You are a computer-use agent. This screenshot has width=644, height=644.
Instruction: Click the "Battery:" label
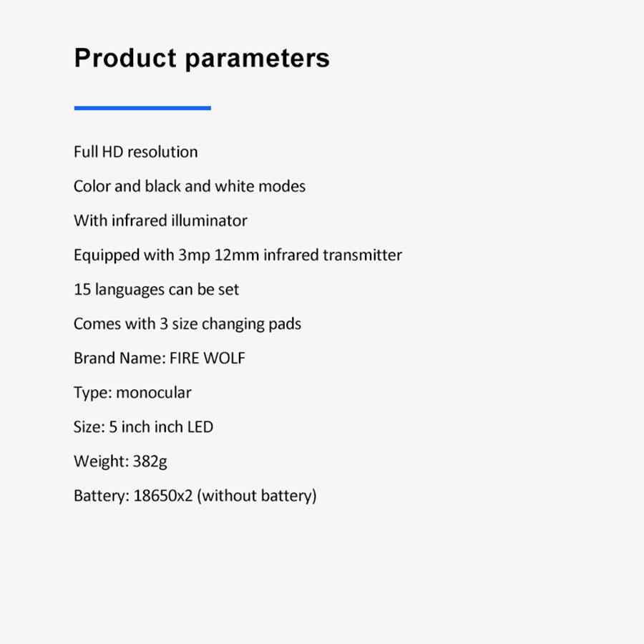click(x=101, y=495)
